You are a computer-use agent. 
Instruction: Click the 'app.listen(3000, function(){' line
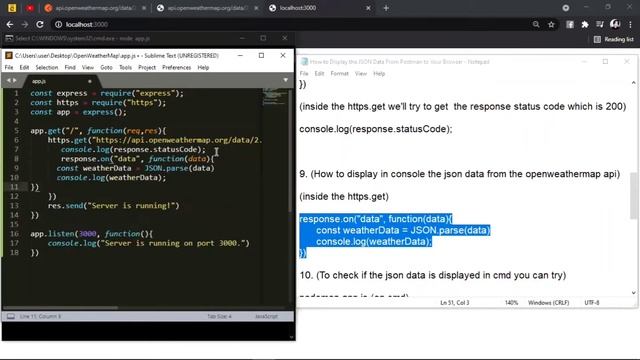tap(91, 234)
